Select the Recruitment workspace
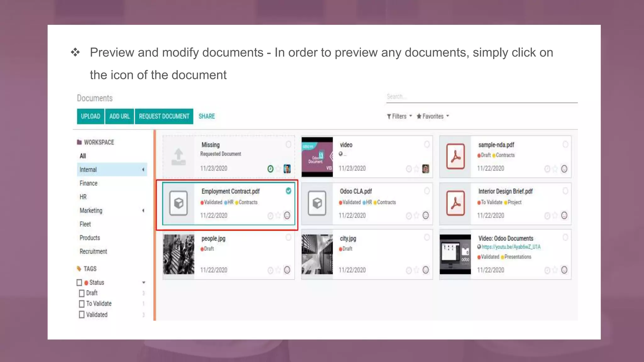This screenshot has height=362, width=644. [x=93, y=251]
